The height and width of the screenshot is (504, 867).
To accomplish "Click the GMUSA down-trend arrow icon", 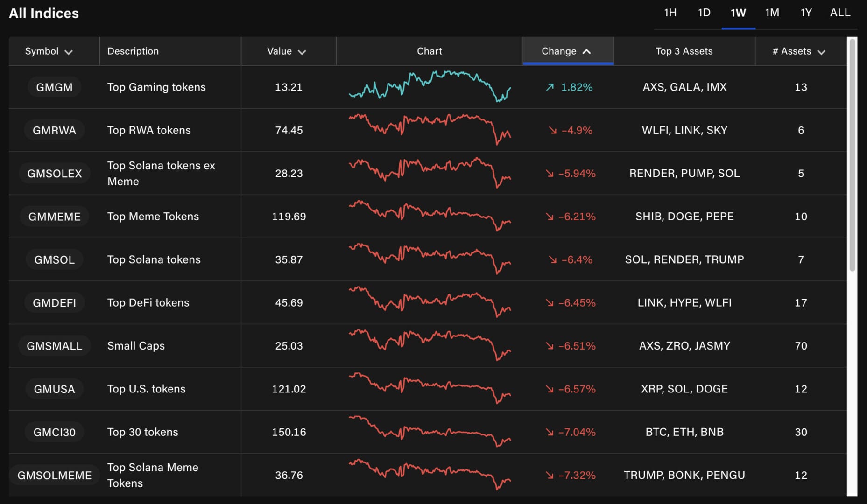I will tap(550, 389).
